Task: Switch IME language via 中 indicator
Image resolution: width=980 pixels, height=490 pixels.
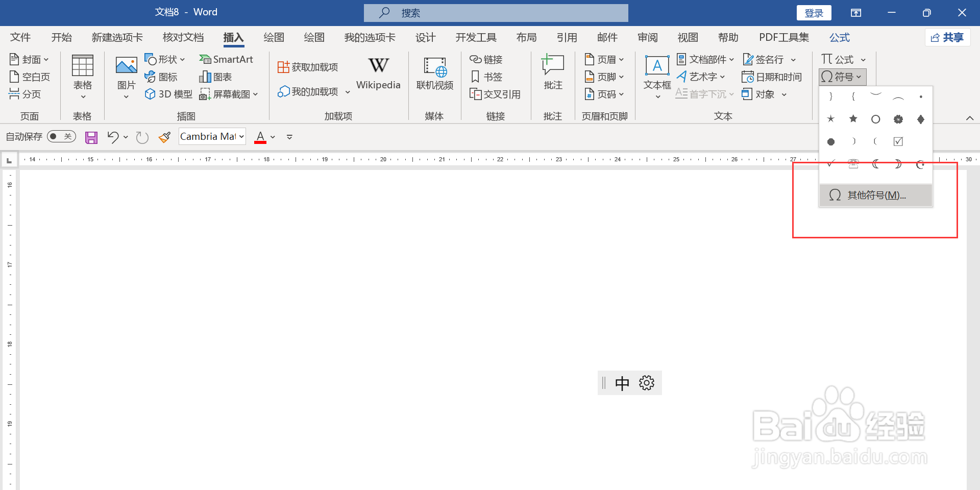Action: pyautogui.click(x=622, y=383)
